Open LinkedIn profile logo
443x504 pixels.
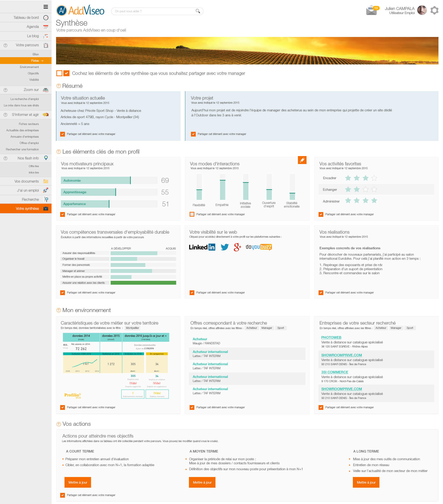coord(202,247)
